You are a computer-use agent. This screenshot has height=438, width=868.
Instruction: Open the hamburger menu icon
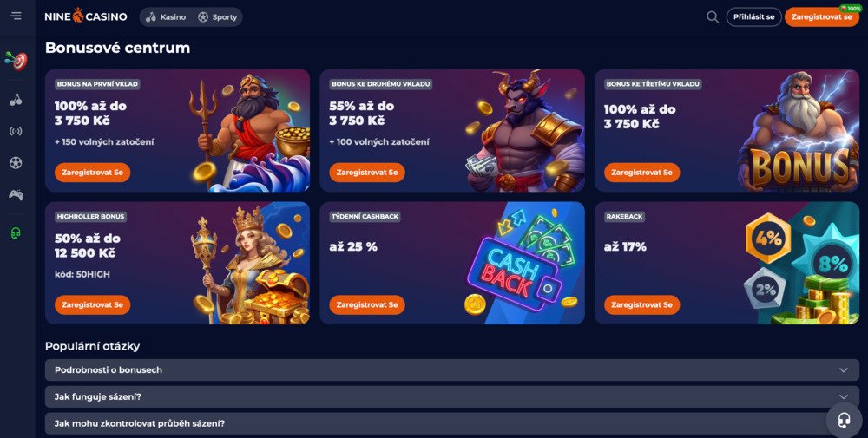(x=16, y=16)
